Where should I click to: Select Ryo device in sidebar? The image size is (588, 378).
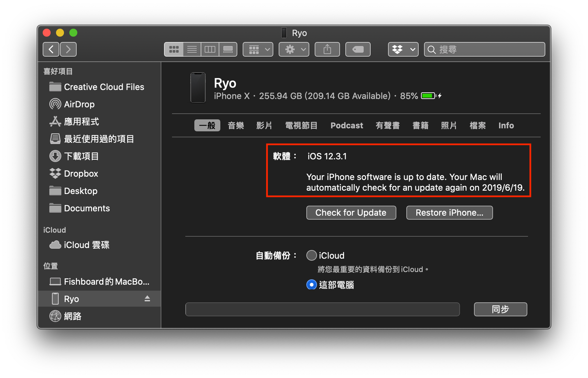tap(99, 299)
